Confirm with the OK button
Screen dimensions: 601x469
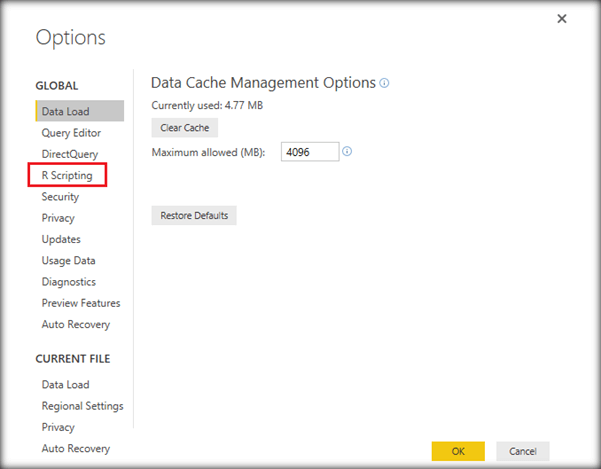tap(458, 451)
